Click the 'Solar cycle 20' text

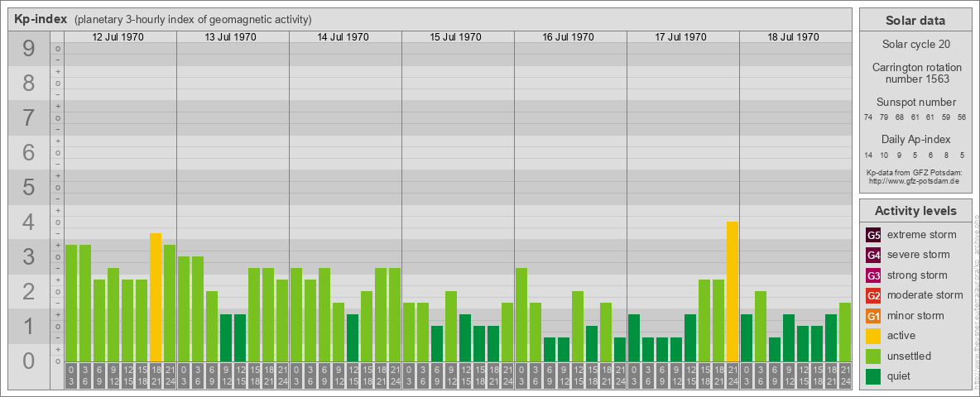pos(915,45)
